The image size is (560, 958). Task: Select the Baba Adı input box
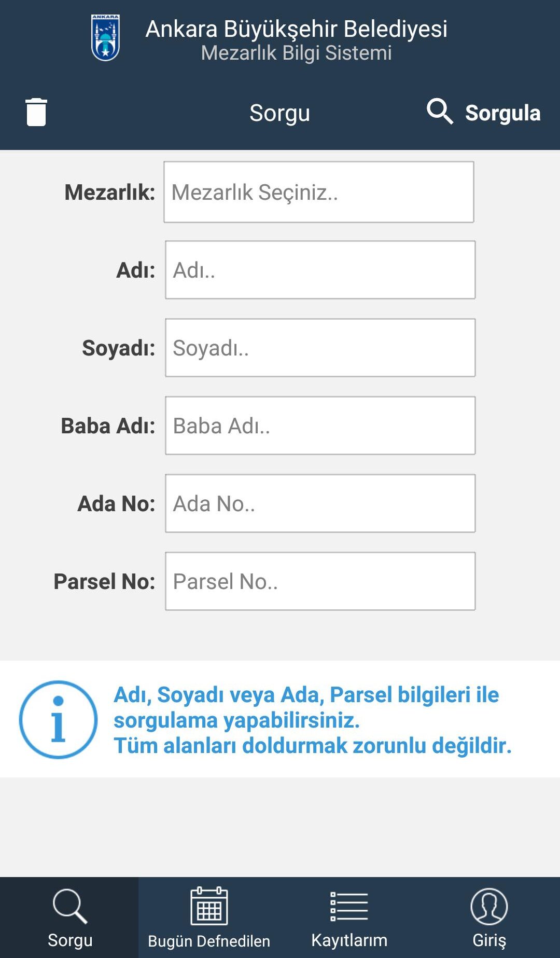pyautogui.click(x=320, y=426)
